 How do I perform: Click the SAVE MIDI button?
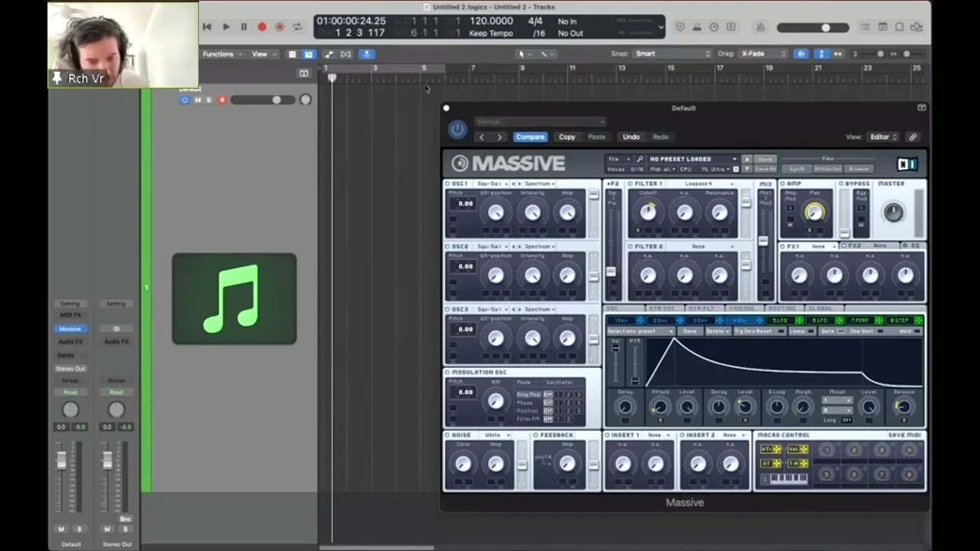pos(904,435)
